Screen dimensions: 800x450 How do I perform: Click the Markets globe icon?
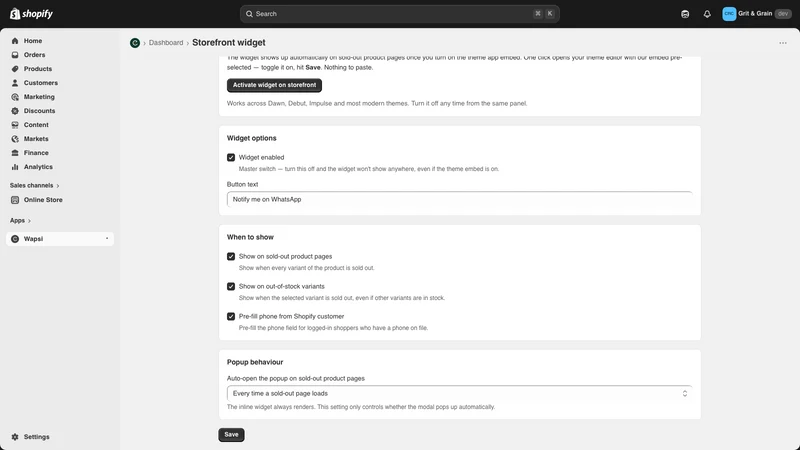click(x=15, y=139)
